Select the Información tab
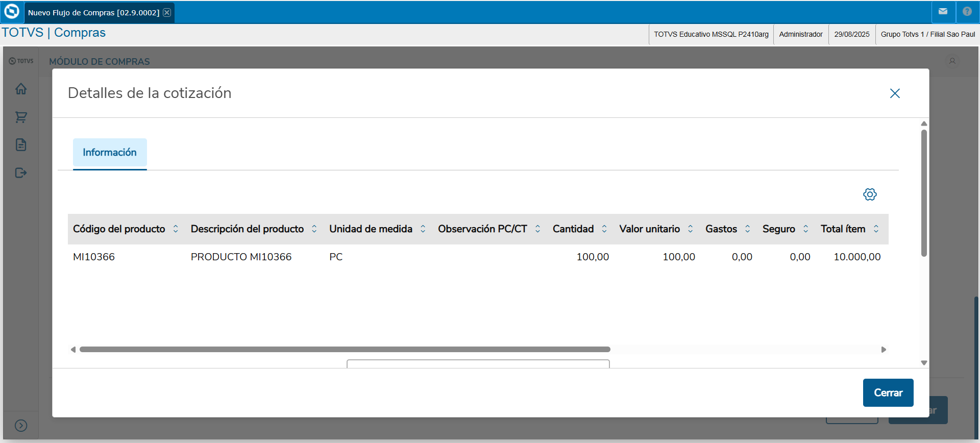 [110, 153]
